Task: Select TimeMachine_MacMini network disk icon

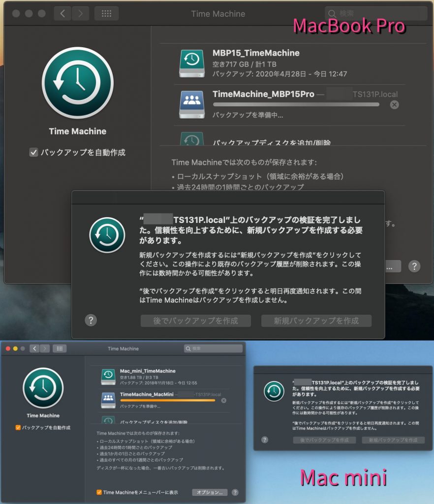Action: (x=108, y=400)
